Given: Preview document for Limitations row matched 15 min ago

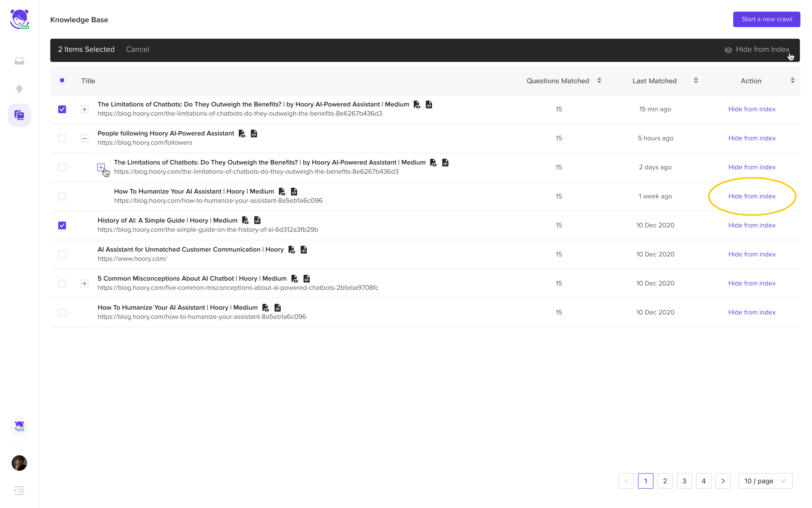Looking at the screenshot, I should tap(417, 105).
